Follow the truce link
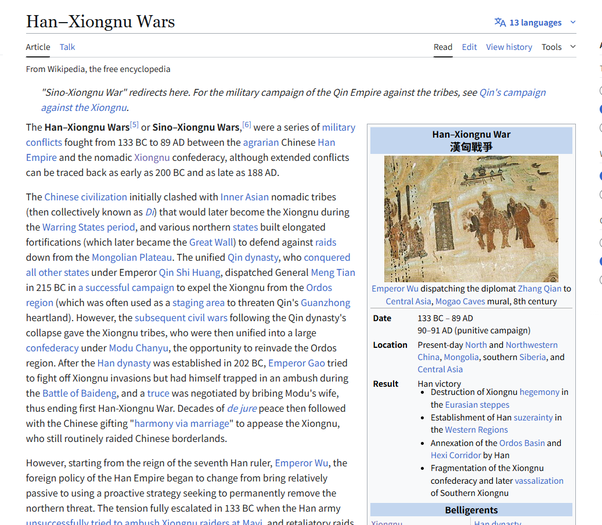 click(x=158, y=393)
